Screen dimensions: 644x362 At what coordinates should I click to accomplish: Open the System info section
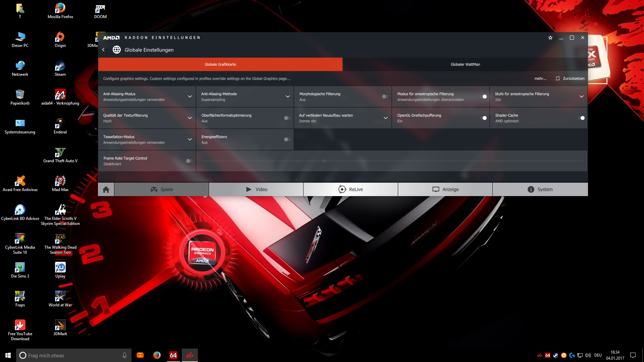coord(540,190)
